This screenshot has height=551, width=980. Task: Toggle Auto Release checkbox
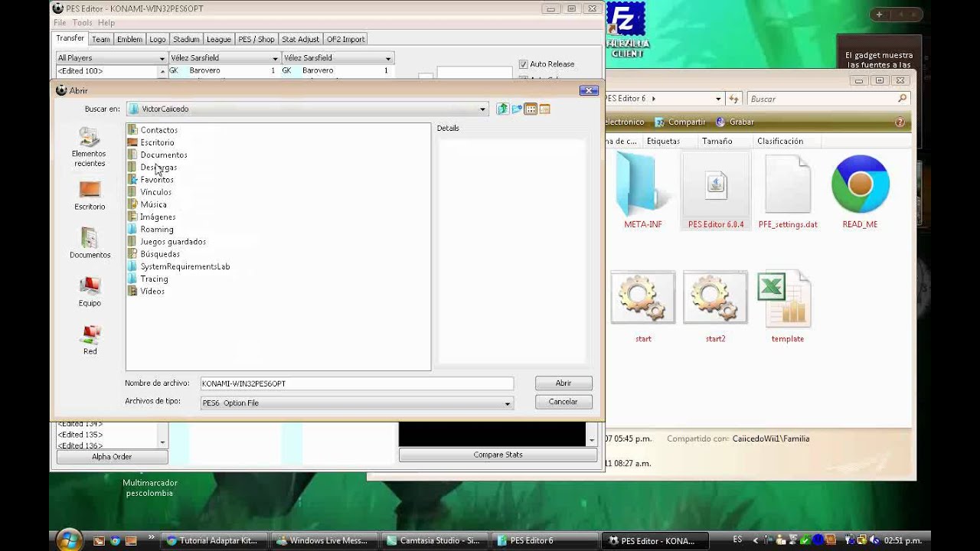(524, 64)
